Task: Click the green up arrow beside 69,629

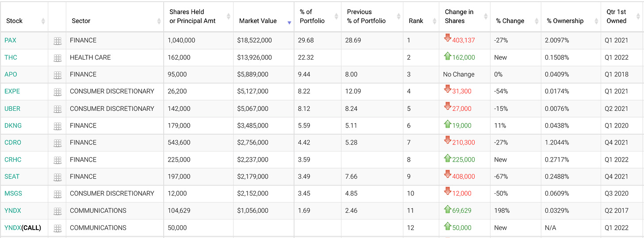Action: coord(448,209)
